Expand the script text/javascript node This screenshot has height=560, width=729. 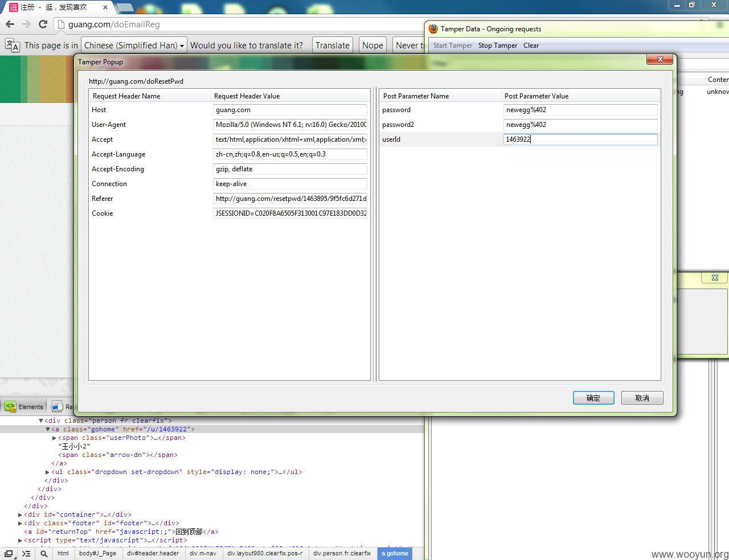21,540
